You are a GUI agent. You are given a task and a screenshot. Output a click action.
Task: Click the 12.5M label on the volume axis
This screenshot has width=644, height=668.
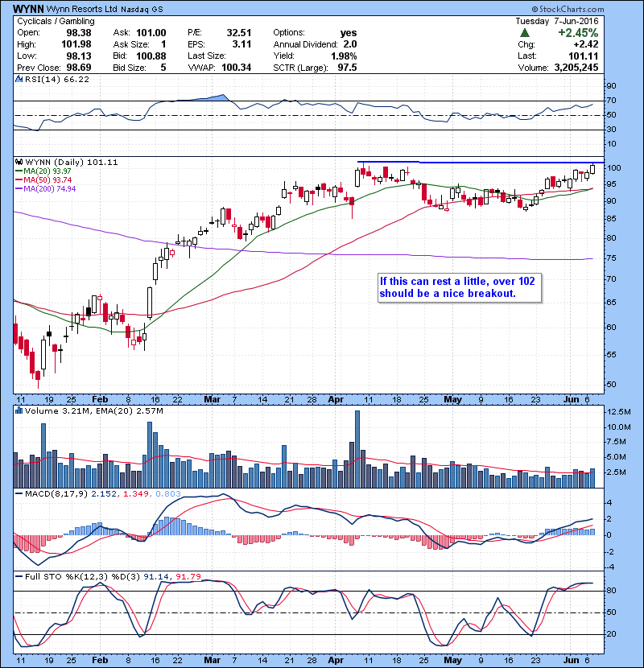pos(619,411)
